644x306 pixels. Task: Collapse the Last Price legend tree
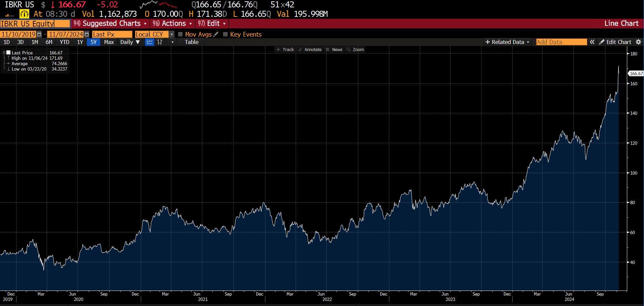pos(4,53)
